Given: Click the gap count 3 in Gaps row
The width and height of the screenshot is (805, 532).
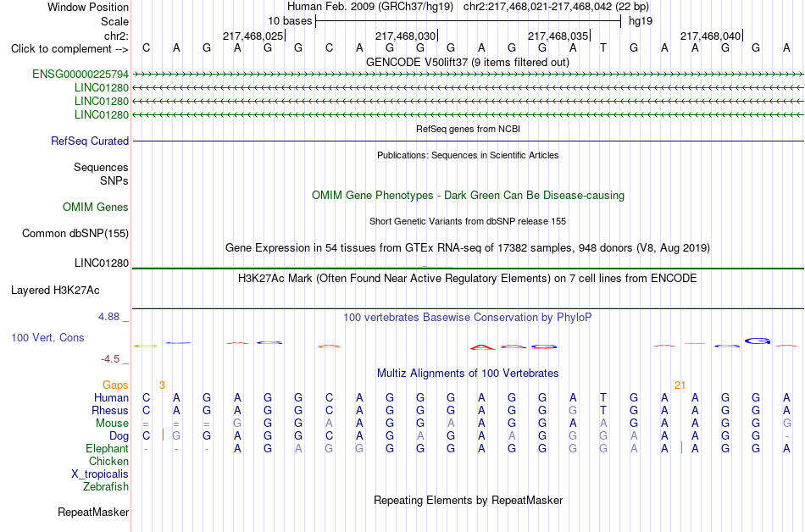Looking at the screenshot, I should tap(162, 385).
